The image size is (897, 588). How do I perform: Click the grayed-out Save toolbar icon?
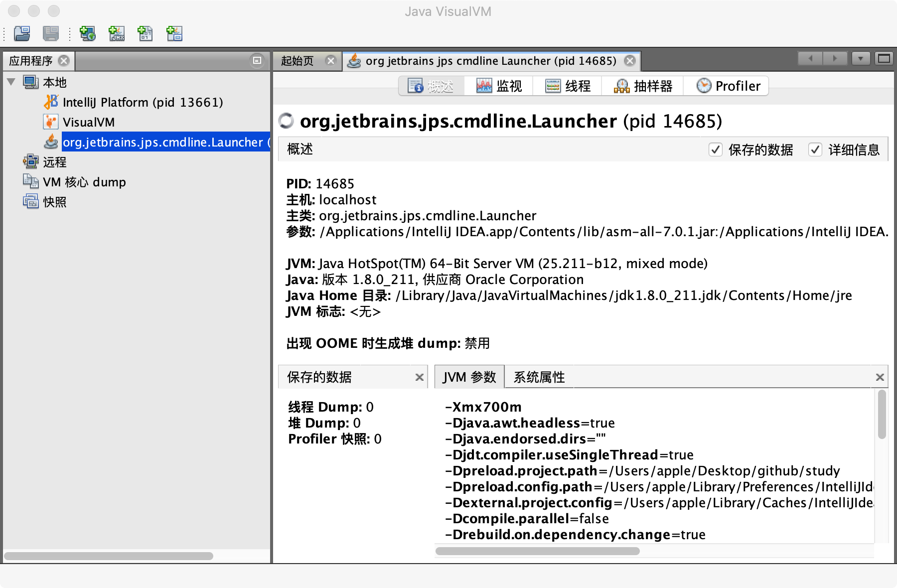pos(51,33)
